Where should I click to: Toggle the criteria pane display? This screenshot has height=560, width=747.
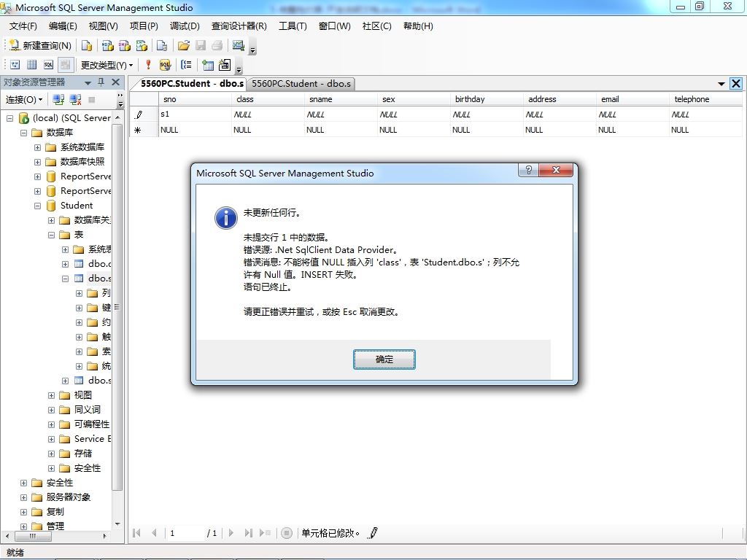[x=32, y=64]
